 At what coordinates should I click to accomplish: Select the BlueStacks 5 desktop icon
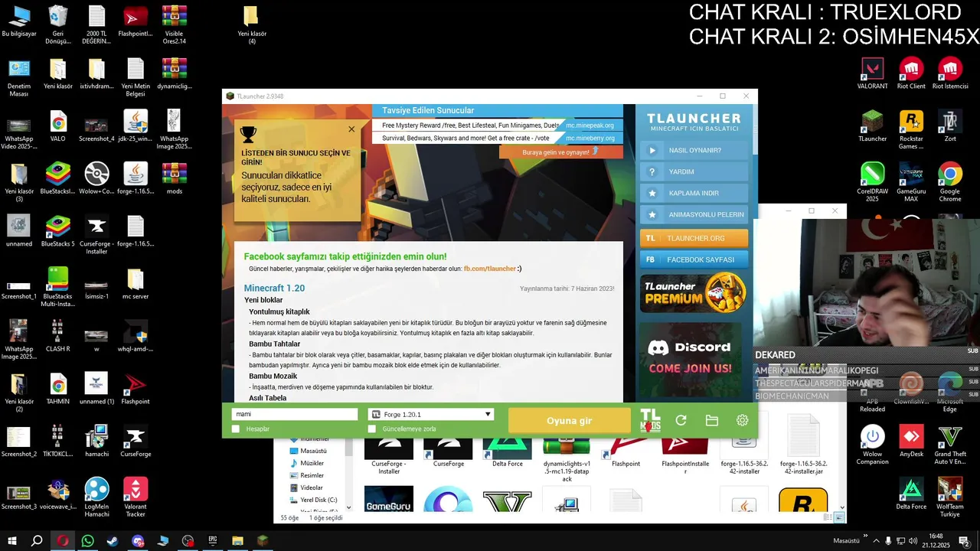pos(58,232)
